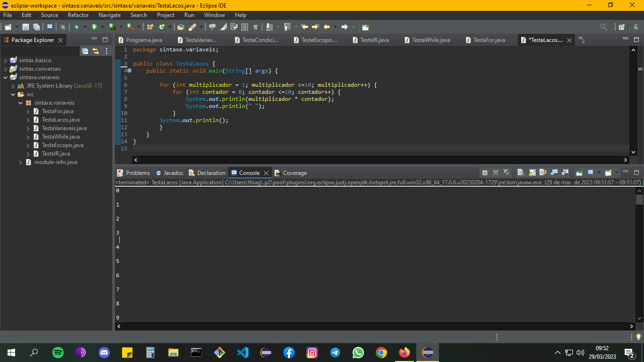Collapse All in Package Explorer
Screen dimensions: 644x362
point(85,51)
